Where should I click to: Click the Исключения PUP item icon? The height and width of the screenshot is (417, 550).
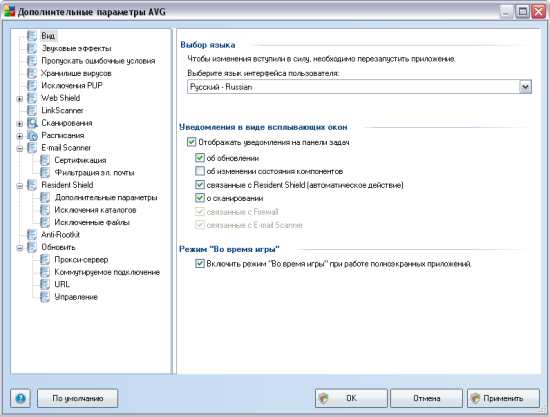[x=32, y=86]
